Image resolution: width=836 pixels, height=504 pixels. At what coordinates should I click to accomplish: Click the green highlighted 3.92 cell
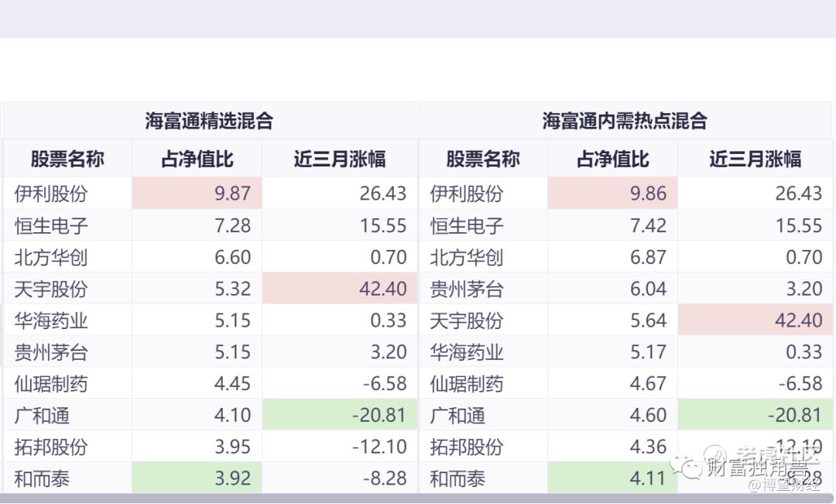197,478
